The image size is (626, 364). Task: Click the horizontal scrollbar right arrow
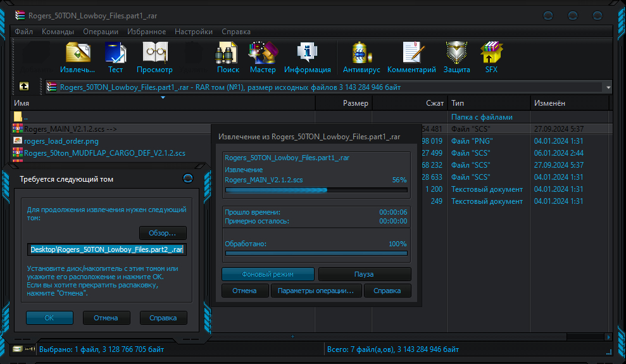click(x=608, y=337)
